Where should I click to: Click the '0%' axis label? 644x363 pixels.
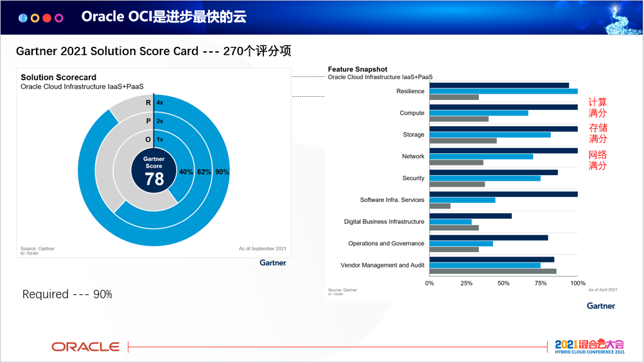point(429,283)
